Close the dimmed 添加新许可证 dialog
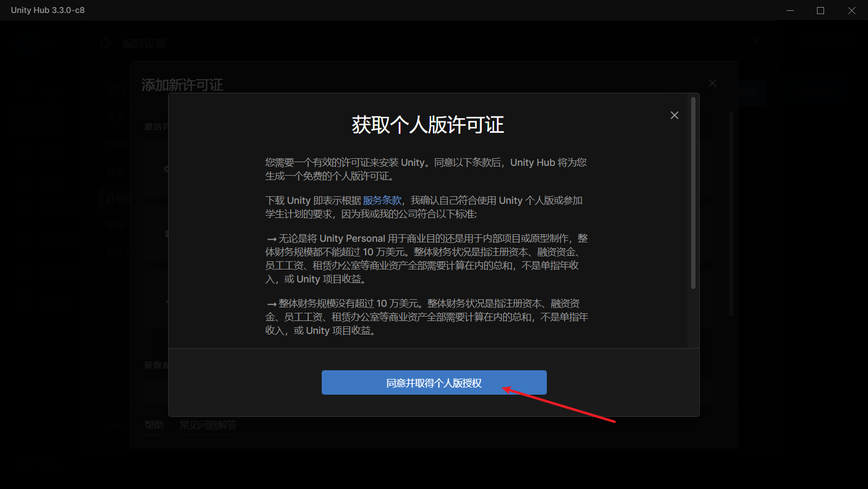The width and height of the screenshot is (868, 489). click(x=712, y=83)
